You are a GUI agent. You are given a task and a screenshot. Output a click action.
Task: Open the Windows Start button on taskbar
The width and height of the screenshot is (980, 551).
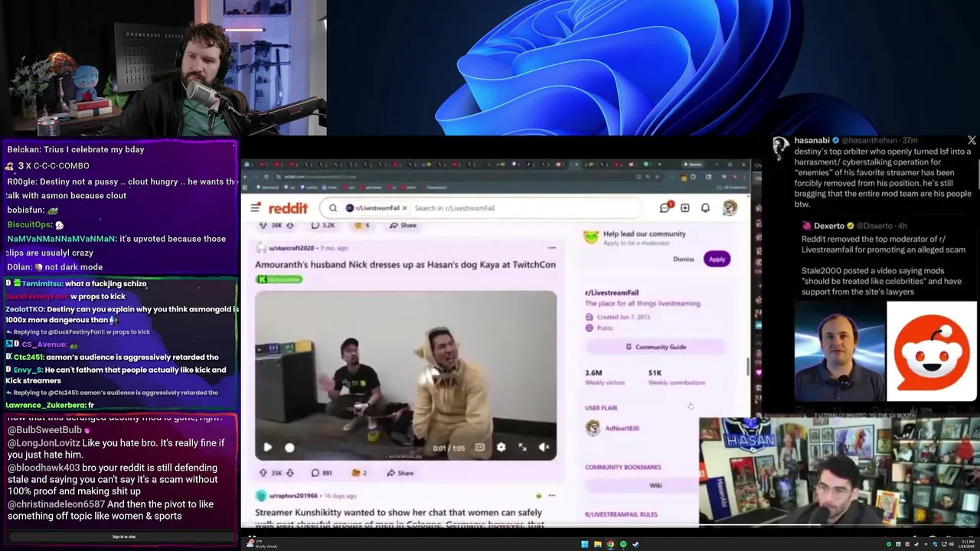click(584, 545)
